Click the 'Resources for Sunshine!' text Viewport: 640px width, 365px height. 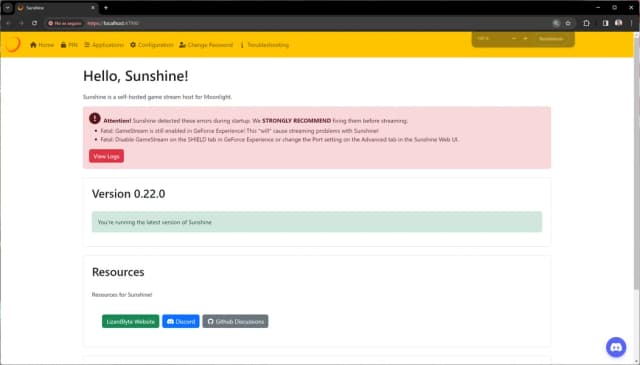tap(122, 294)
